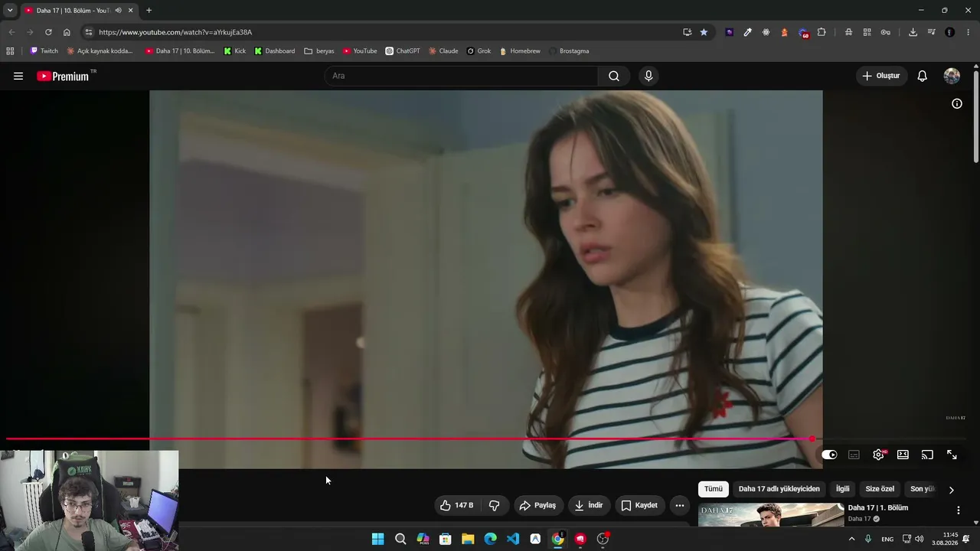Image resolution: width=980 pixels, height=551 pixels.
Task: Download the video with İndir
Action: (589, 505)
